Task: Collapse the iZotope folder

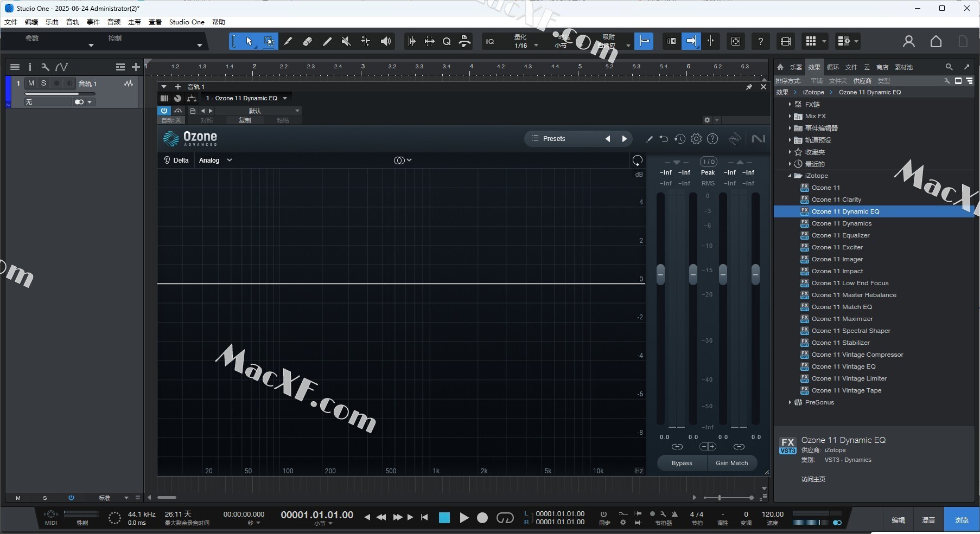Action: [x=790, y=176]
